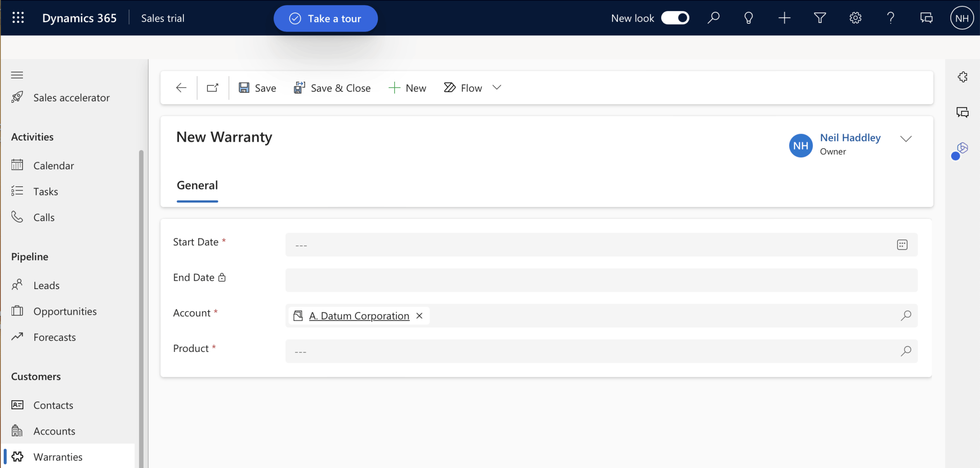
Task: Click the Sales accelerator rocket icon
Action: 17,97
